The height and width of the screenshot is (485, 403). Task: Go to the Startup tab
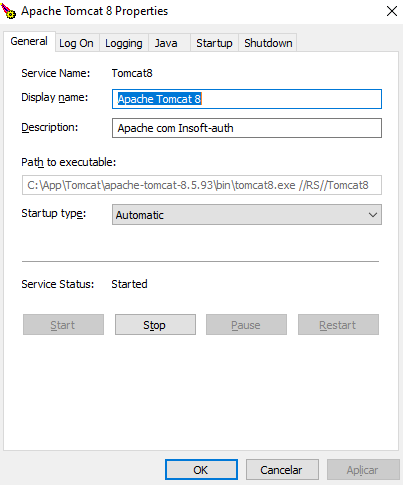[x=214, y=43]
